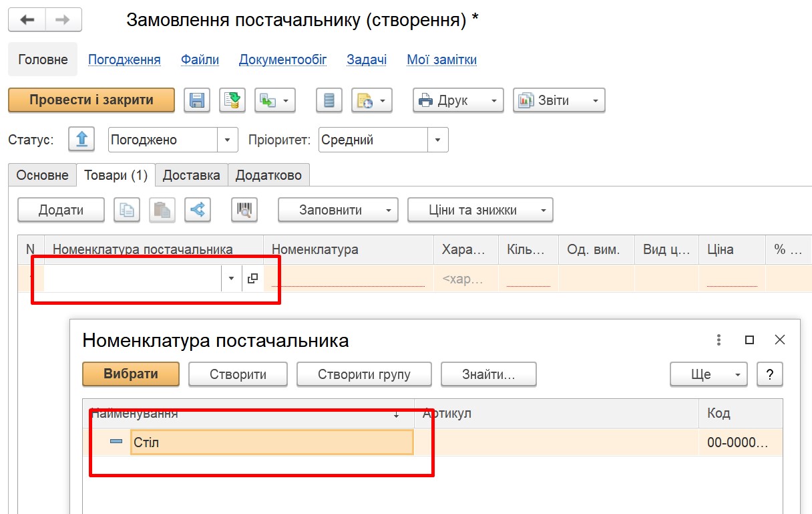Open the Погодження link
The height and width of the screenshot is (514, 812).
tap(124, 59)
